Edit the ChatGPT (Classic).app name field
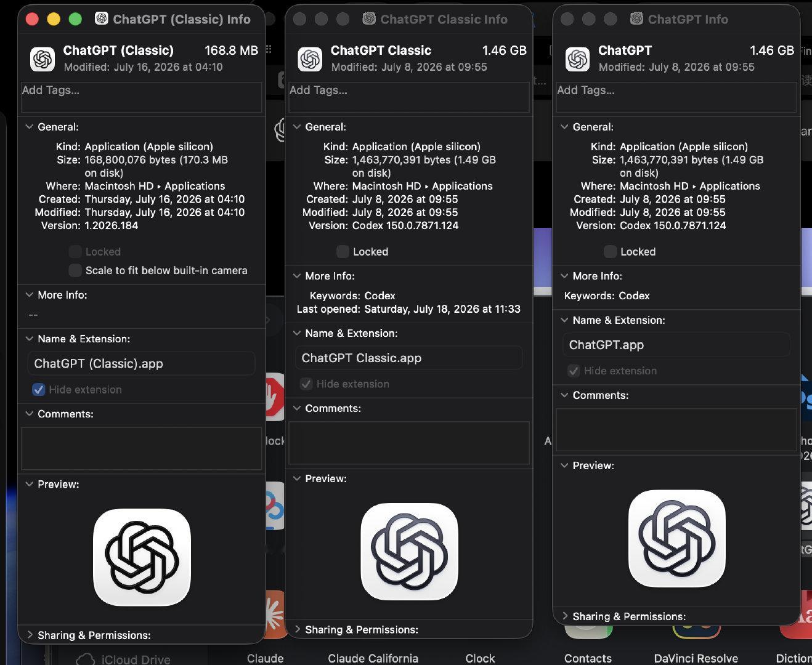The image size is (812, 665). click(x=142, y=363)
